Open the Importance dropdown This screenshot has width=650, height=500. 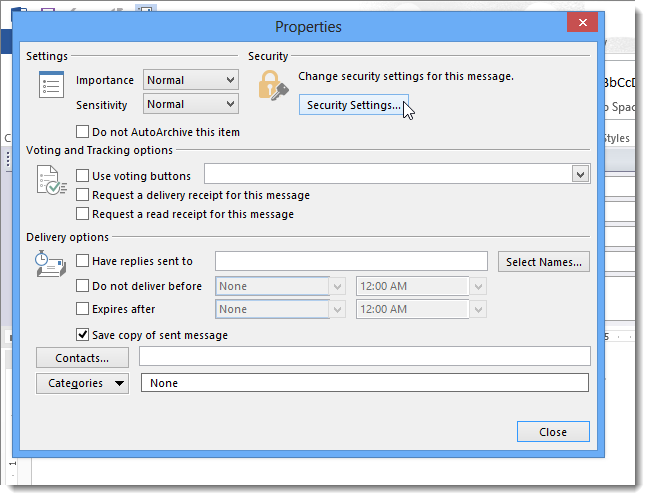[x=191, y=80]
